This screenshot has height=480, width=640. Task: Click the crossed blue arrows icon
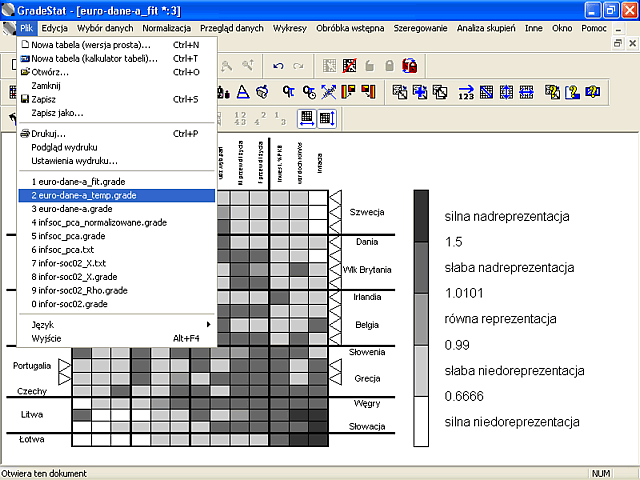coord(329,92)
